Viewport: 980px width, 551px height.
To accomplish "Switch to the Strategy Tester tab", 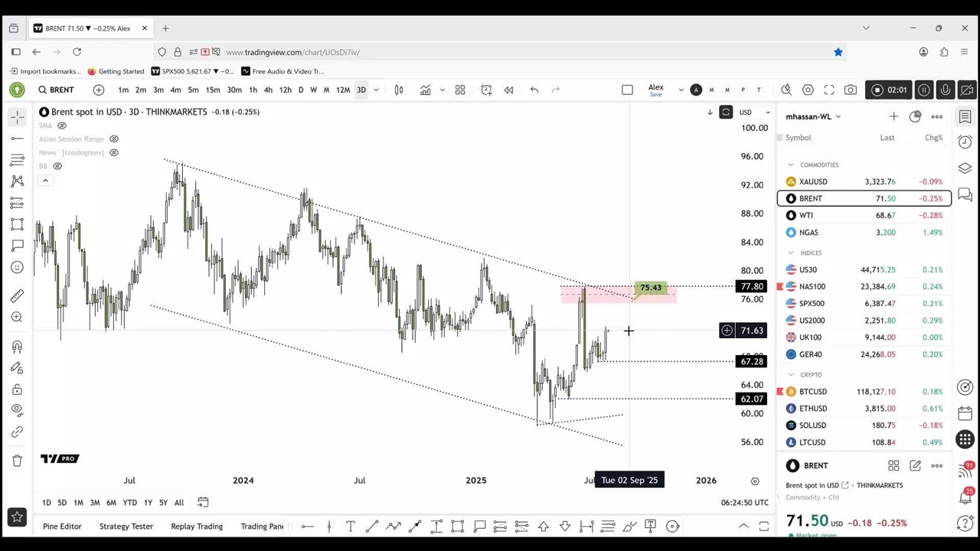I will pos(126,526).
